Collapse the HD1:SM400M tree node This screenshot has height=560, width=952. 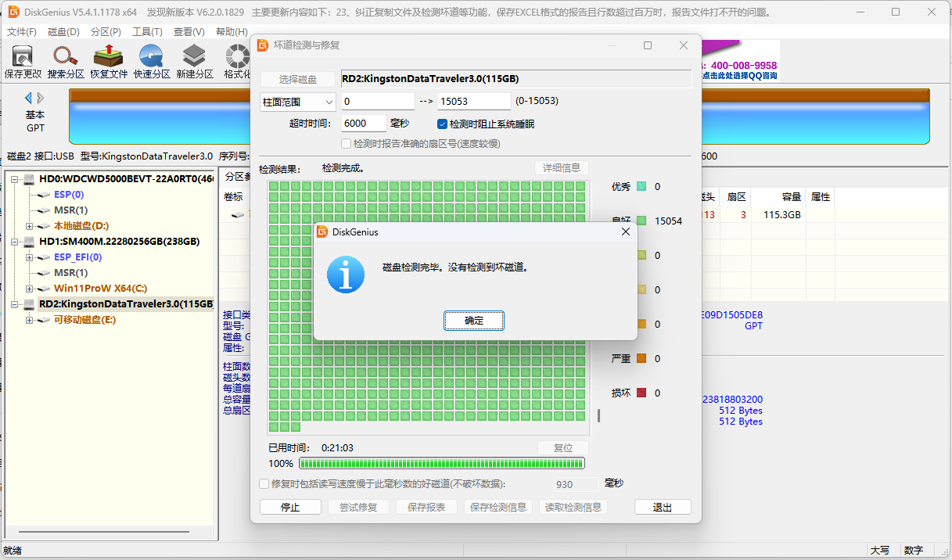pos(14,242)
